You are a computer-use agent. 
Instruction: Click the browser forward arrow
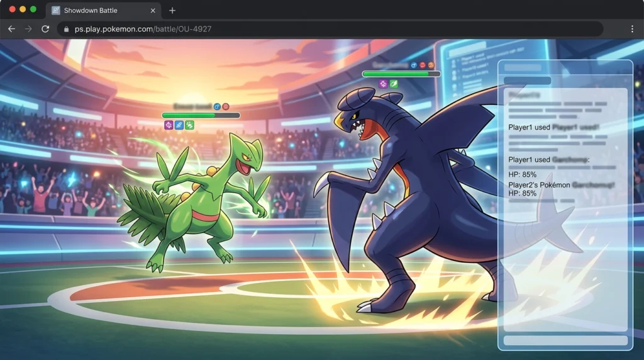(28, 29)
